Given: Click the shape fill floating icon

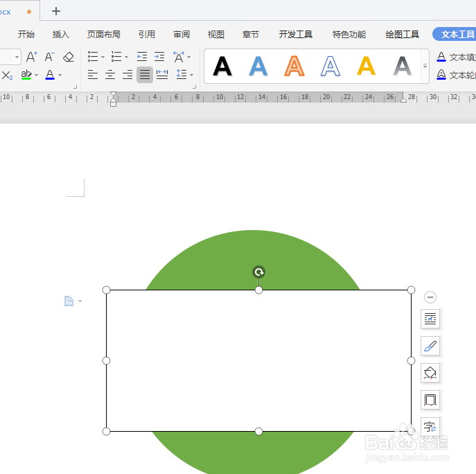Looking at the screenshot, I should (430, 373).
